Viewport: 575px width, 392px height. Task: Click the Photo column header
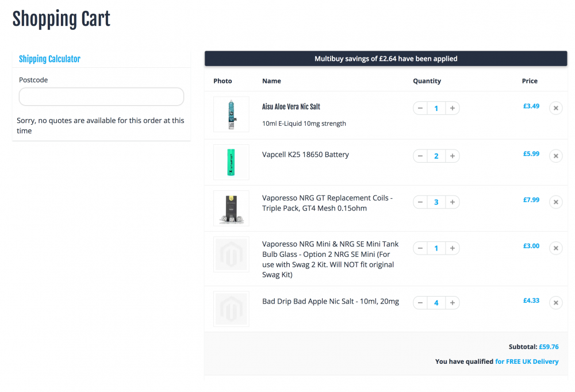pos(223,81)
